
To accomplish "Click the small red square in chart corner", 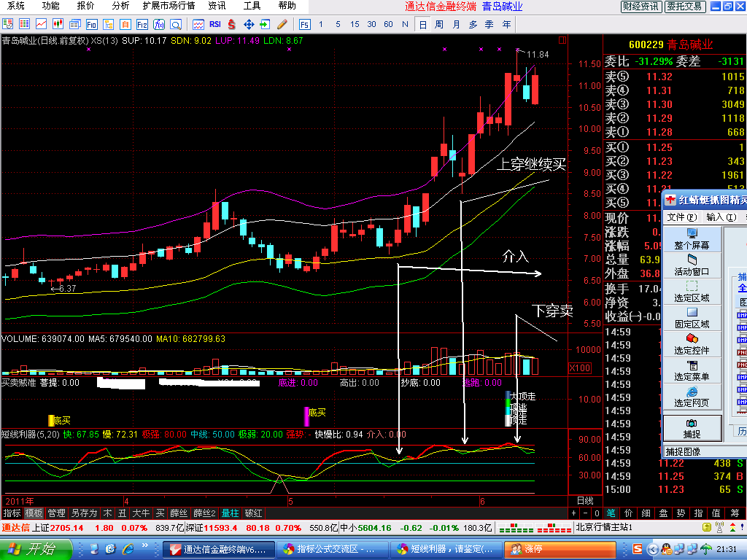I will point(562,41).
